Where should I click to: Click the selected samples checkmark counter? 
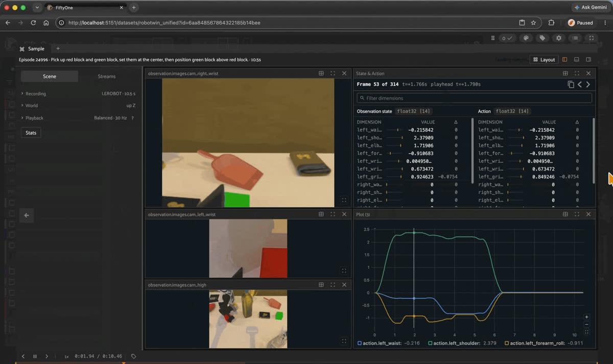(x=507, y=38)
